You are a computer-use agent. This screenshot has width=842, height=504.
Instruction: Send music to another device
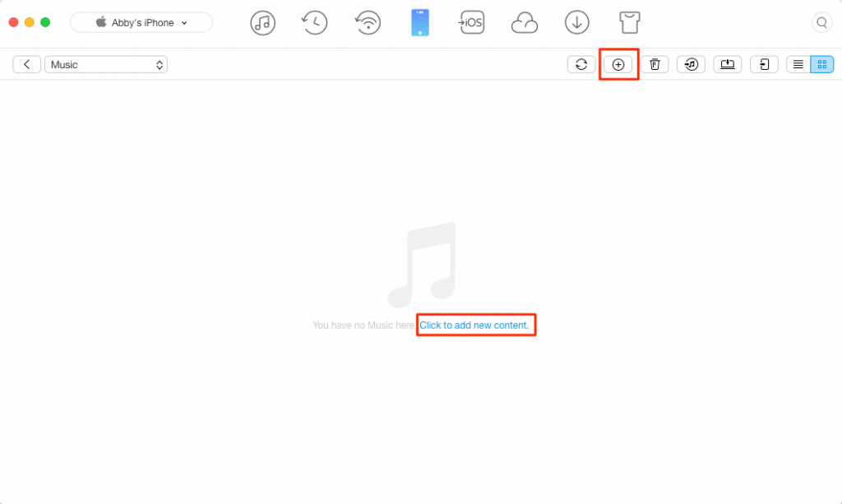pos(764,64)
